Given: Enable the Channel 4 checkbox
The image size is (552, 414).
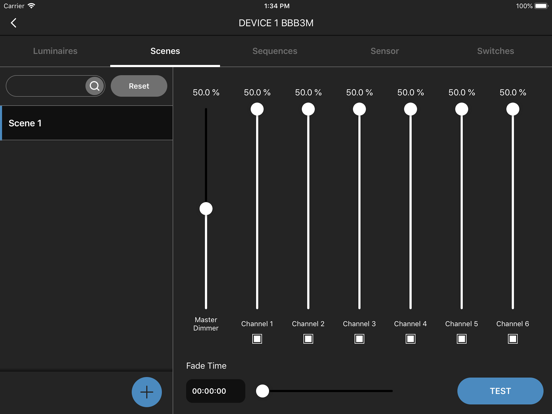Looking at the screenshot, I should (410, 339).
